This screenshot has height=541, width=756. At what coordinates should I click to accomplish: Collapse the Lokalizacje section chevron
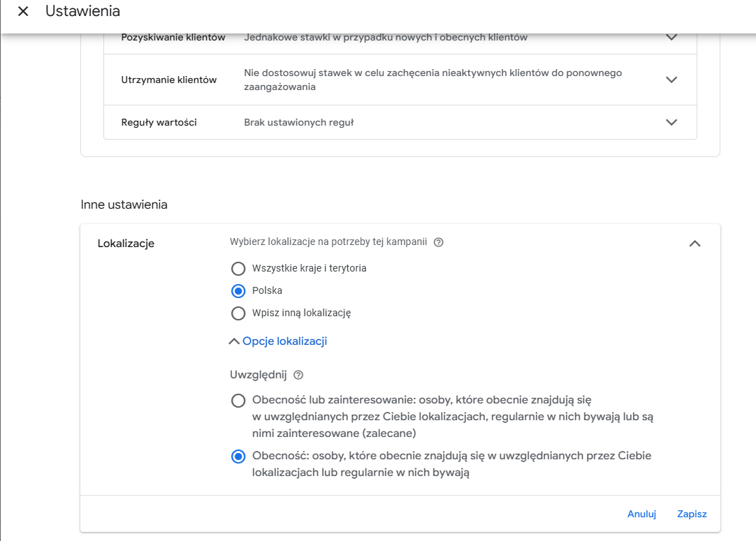tap(695, 244)
